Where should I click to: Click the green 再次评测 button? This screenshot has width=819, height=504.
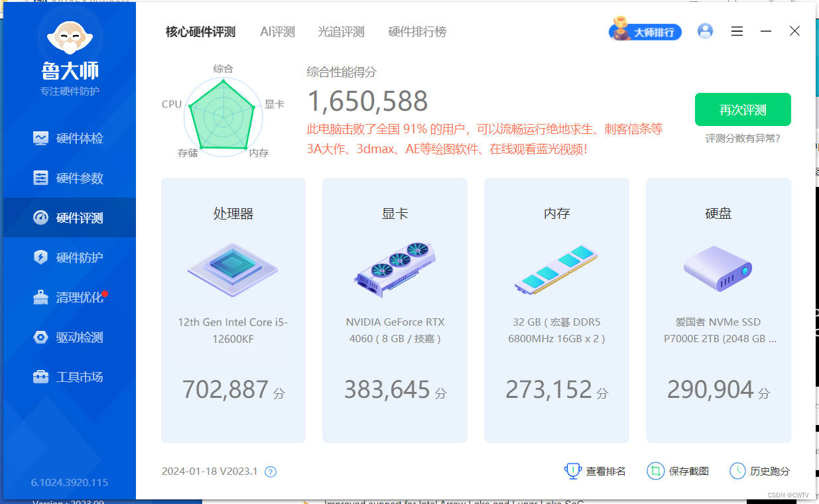(x=743, y=109)
